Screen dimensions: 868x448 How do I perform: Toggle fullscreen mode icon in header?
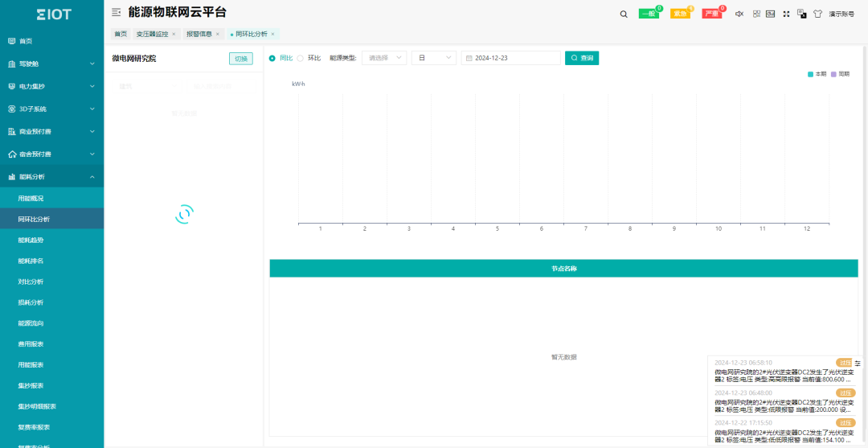[x=786, y=14]
